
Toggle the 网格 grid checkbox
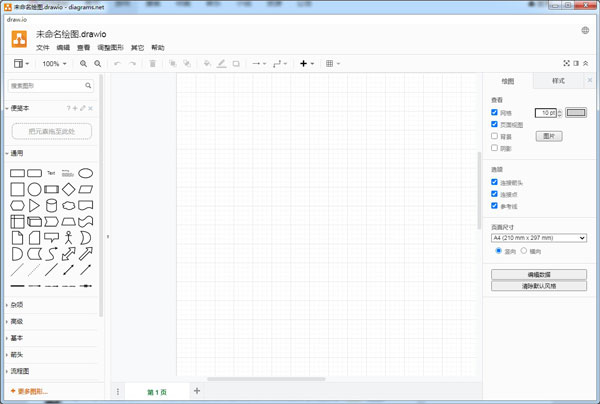pyautogui.click(x=494, y=112)
